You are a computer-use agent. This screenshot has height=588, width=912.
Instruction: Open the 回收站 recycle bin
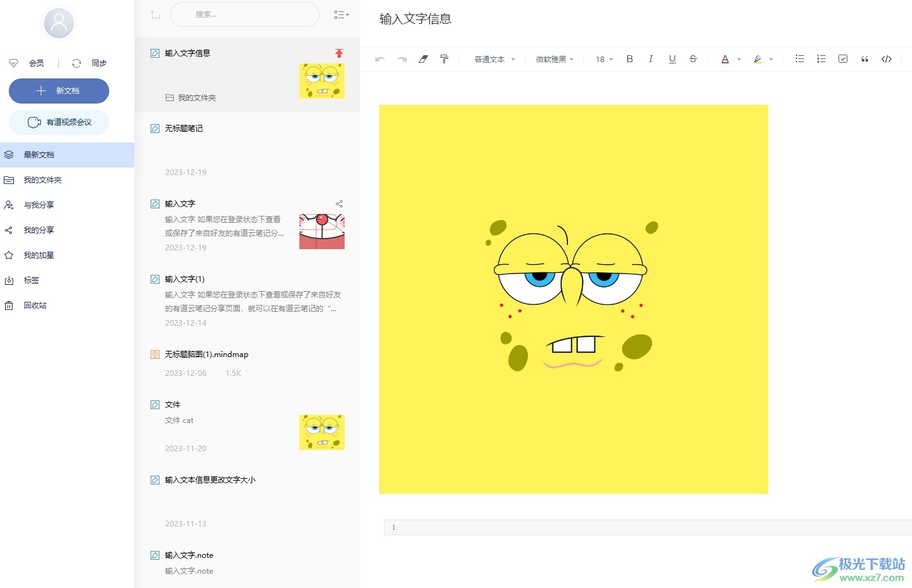(x=67, y=306)
